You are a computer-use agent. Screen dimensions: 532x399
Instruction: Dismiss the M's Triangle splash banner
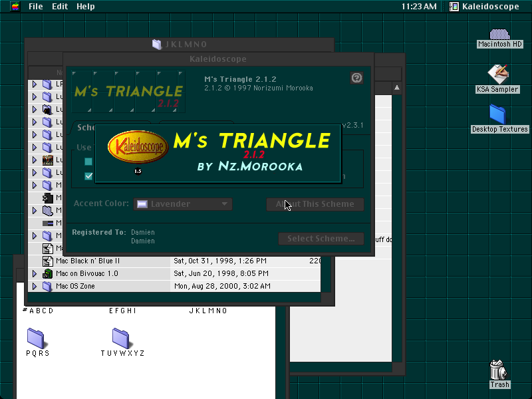click(218, 154)
